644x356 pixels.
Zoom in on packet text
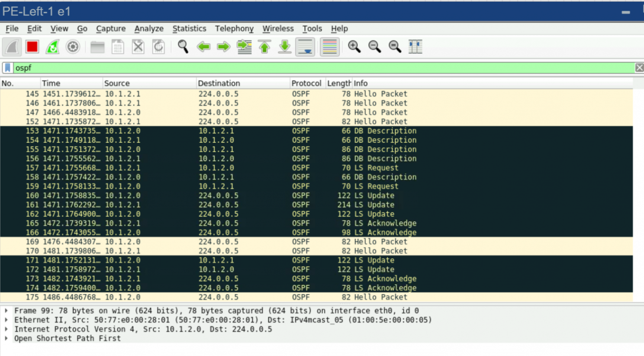tap(354, 47)
